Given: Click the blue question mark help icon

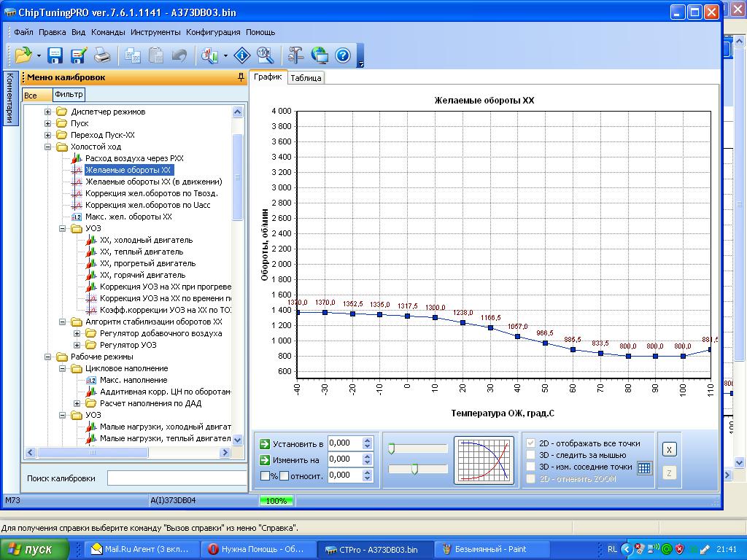Looking at the screenshot, I should point(343,55).
